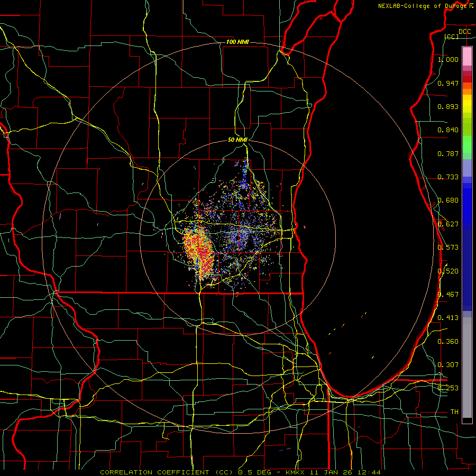The width and height of the screenshot is (476, 476).
Task: Click the 100 NMI range ring label
Action: coord(237,42)
